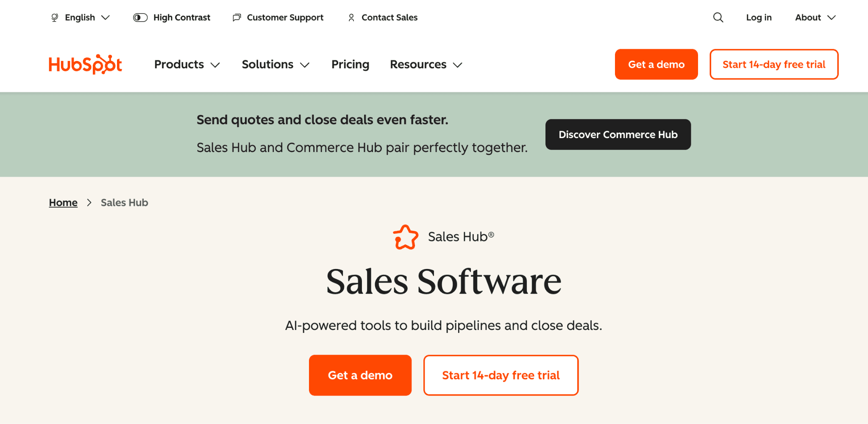Click the Customer Support chat bubble icon
The image size is (868, 424).
236,17
